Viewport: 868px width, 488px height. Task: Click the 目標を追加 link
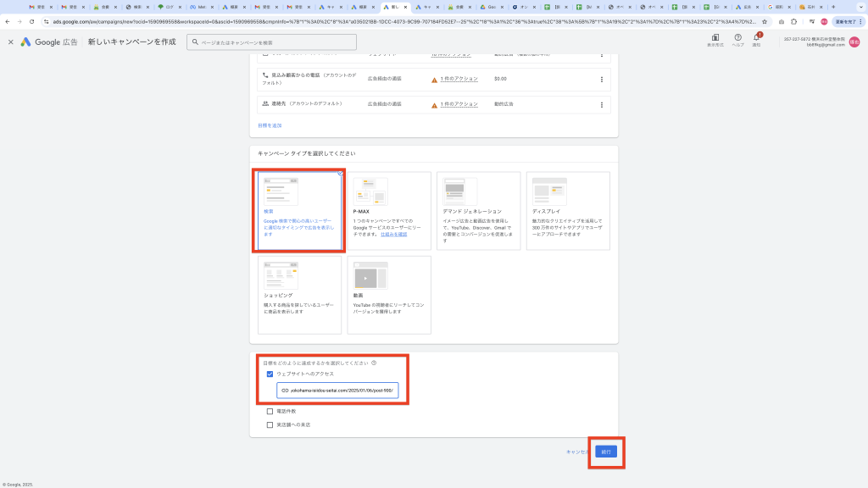(x=270, y=125)
